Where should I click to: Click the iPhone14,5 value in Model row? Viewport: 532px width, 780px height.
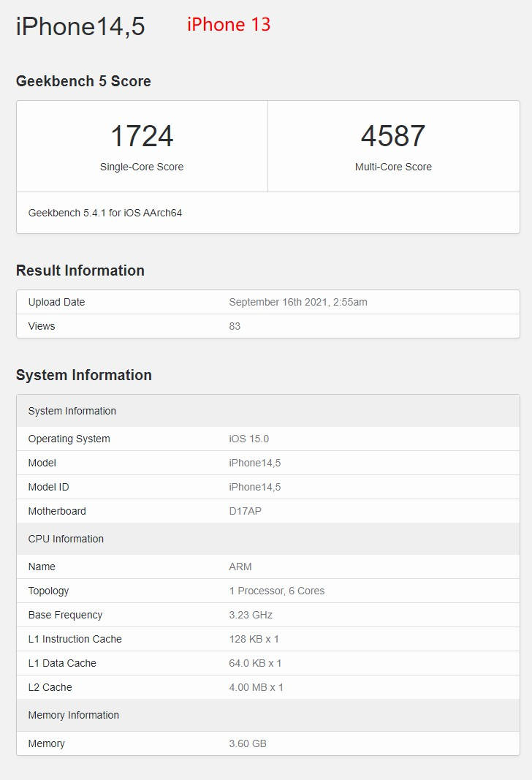255,463
